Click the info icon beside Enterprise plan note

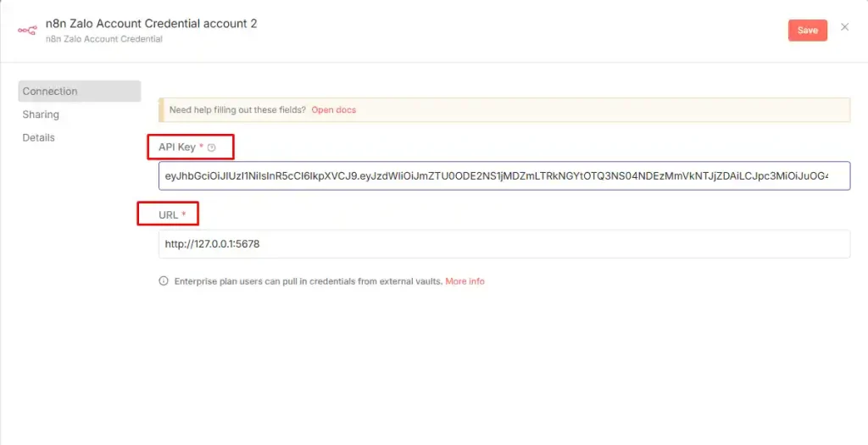164,281
